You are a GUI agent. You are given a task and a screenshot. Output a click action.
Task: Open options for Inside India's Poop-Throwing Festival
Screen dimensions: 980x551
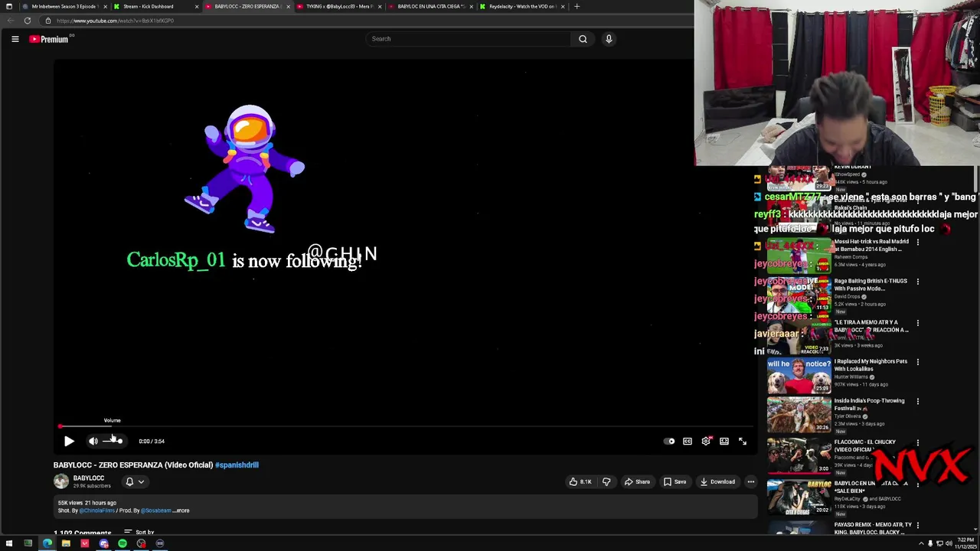[x=918, y=401]
